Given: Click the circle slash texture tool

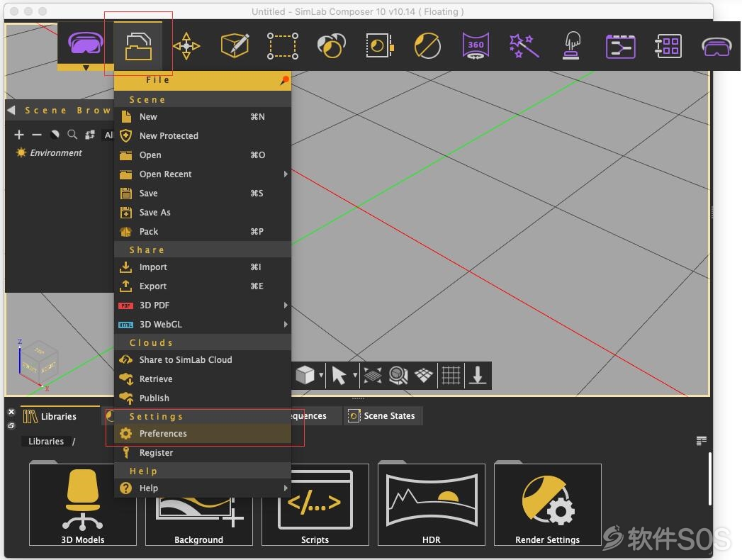Looking at the screenshot, I should coord(427,46).
